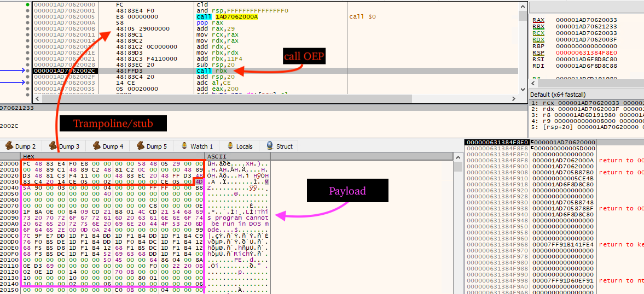
Task: Click breakpoint bullet for add eax,200 row
Action: click(27, 89)
